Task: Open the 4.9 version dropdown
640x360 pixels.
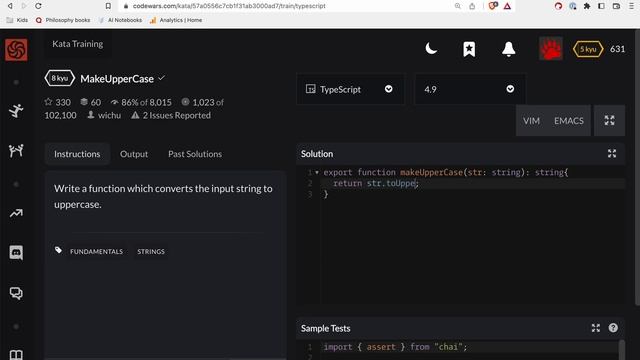Action: click(x=470, y=89)
